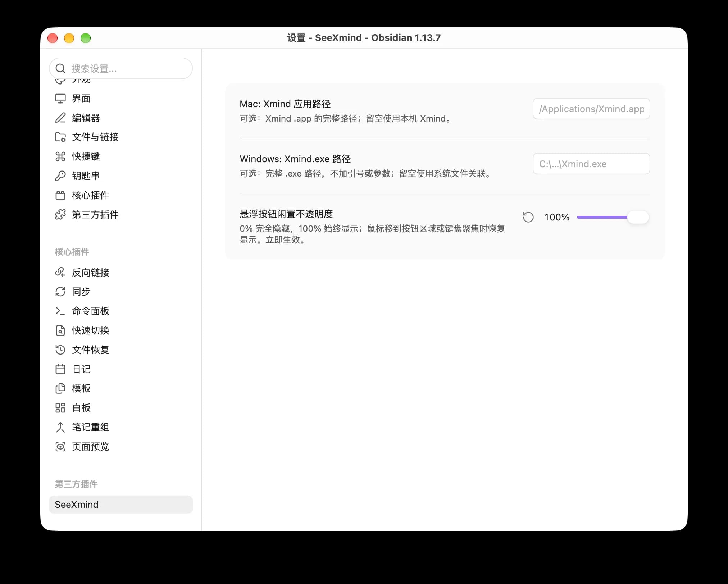Click the 日记 calendar icon
Image resolution: width=728 pixels, height=584 pixels.
tap(60, 369)
